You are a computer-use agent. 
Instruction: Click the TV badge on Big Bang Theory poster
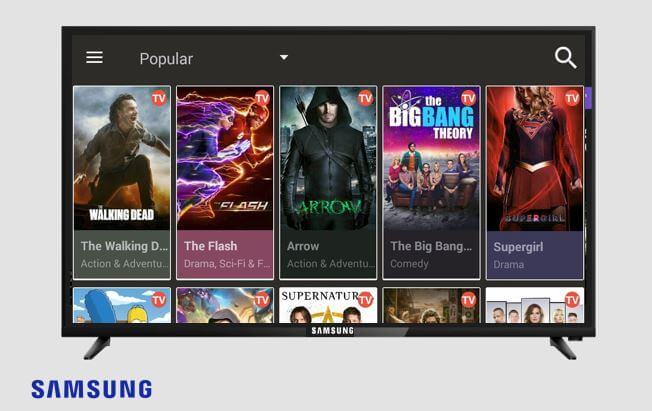pos(468,98)
